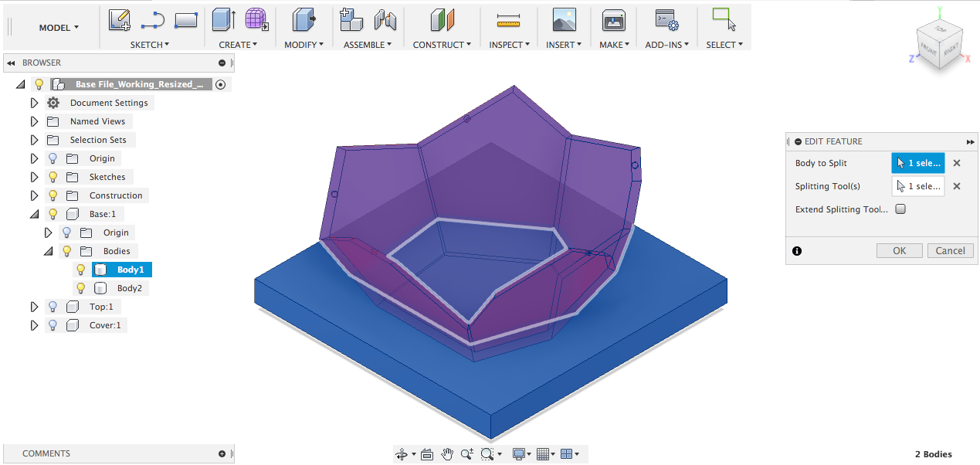The image size is (980, 465).
Task: Clear the Splitting Tool(s) selection X
Action: tap(957, 186)
